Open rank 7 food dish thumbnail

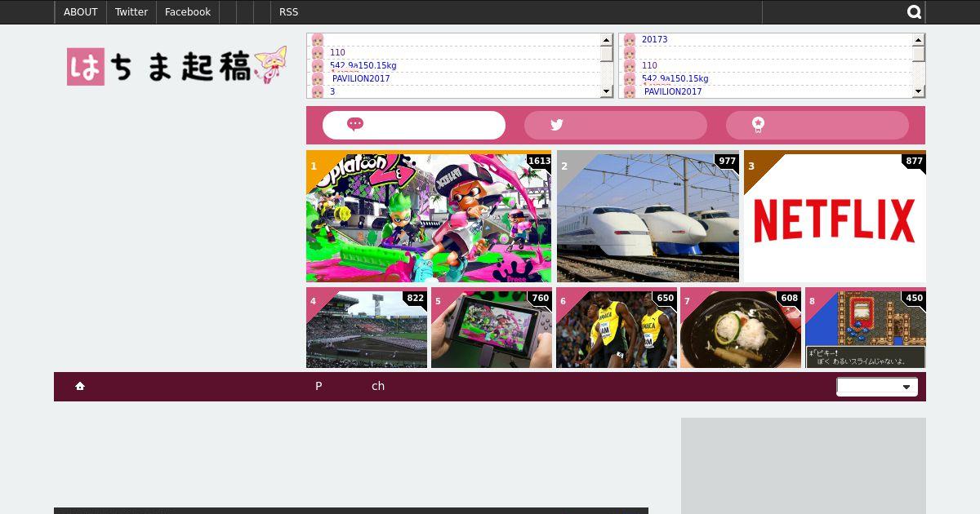point(741,327)
